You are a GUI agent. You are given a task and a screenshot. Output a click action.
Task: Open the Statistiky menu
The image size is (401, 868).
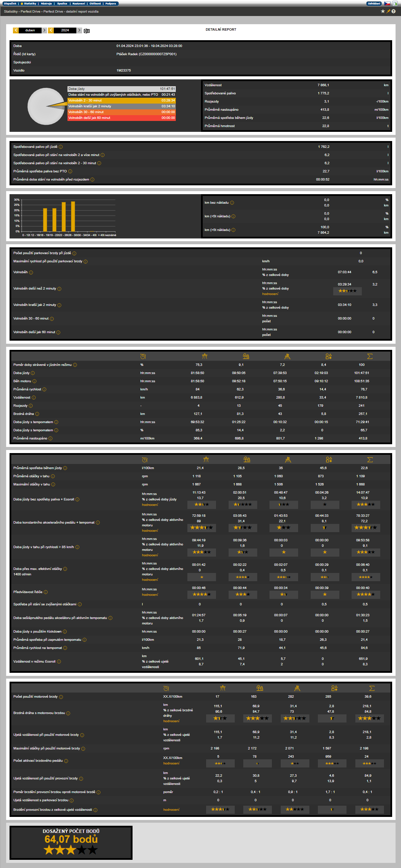30,3
